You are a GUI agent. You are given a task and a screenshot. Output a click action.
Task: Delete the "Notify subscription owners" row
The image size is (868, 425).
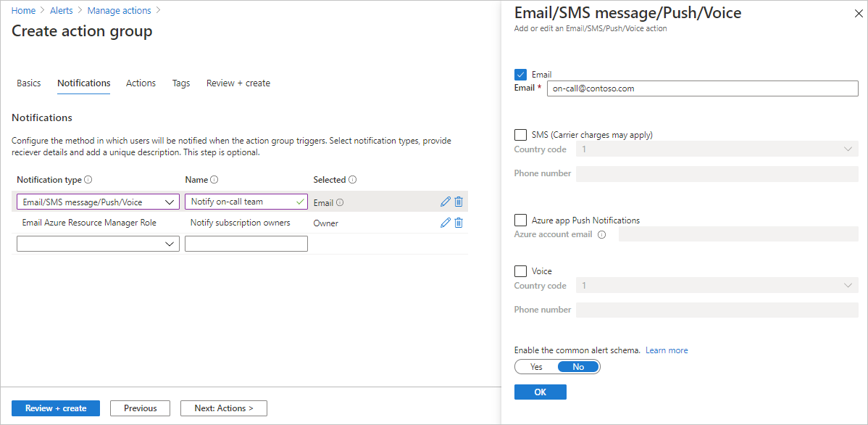point(458,222)
